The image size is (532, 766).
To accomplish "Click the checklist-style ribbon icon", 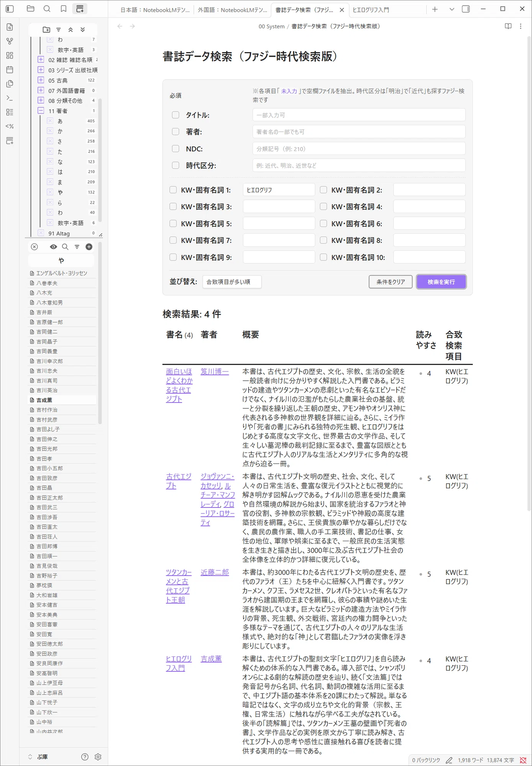I will tap(10, 112).
